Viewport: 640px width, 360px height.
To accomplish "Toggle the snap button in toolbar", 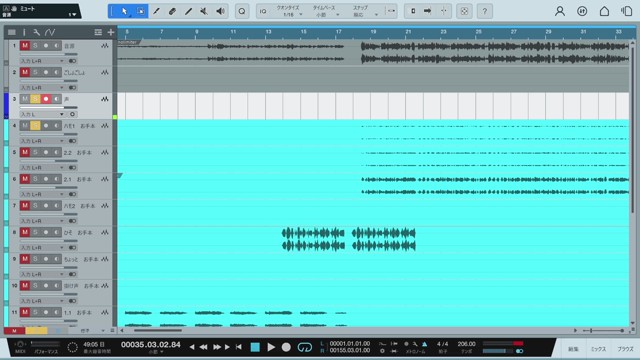I will point(391,11).
